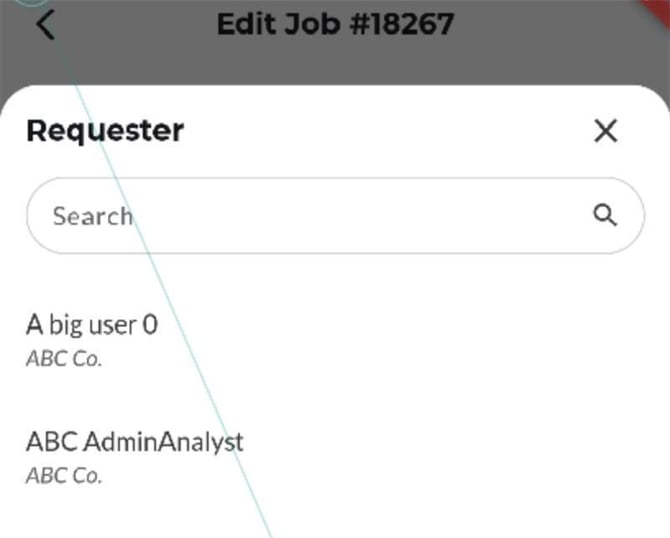Viewport: 670px width, 538px height.
Task: Choose "ABC AdminAnalyst" as requester
Action: coord(134,441)
